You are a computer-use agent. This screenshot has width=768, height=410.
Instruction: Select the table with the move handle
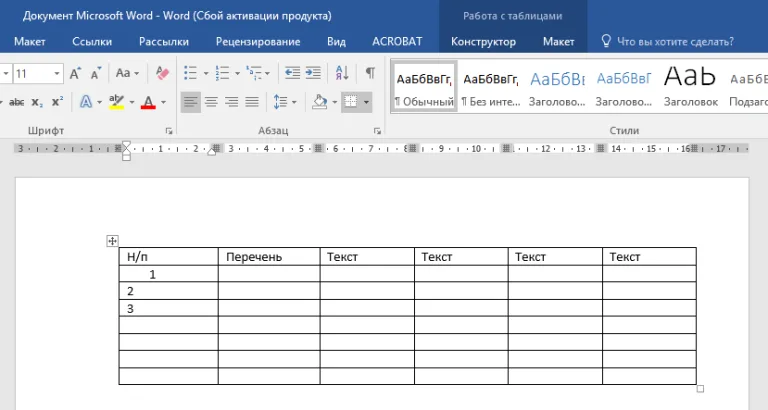pos(112,241)
